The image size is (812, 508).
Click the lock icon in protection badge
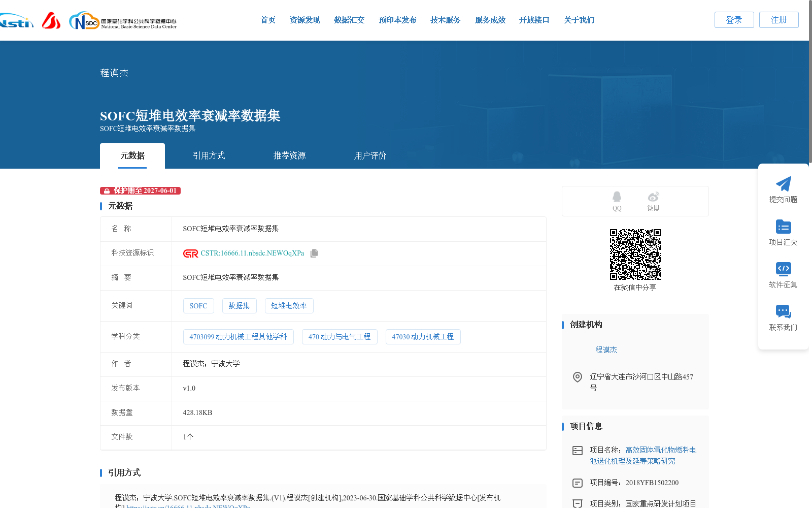[x=107, y=191]
